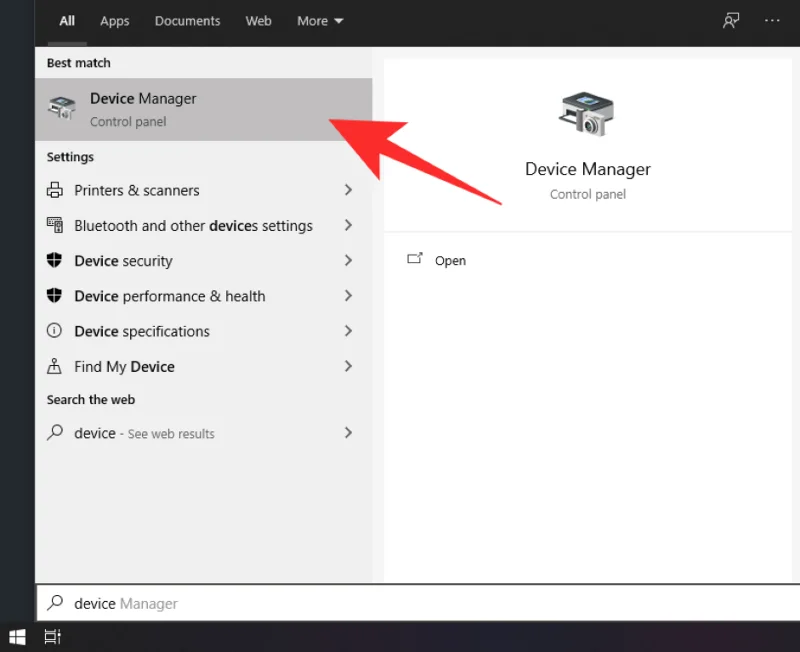Expand the device web results chevron
Viewport: 800px width, 652px height.
pos(348,433)
